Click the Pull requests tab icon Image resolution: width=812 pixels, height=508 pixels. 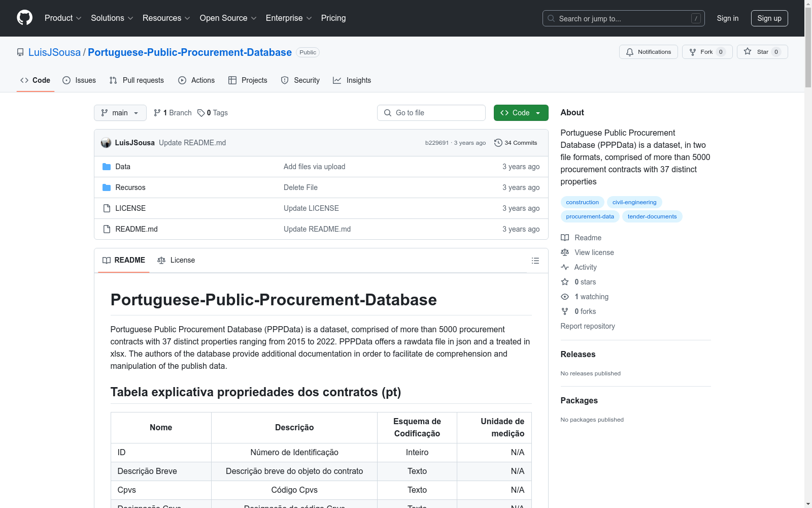pos(113,80)
